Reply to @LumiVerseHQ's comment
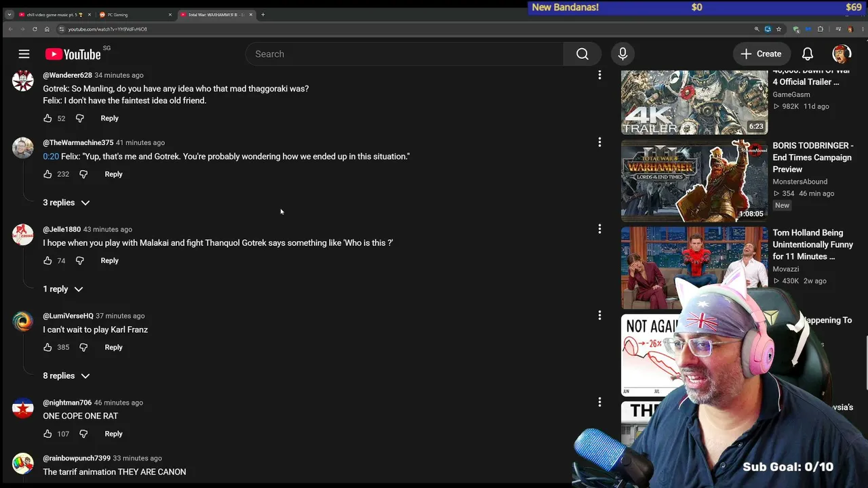The image size is (868, 488). click(113, 347)
